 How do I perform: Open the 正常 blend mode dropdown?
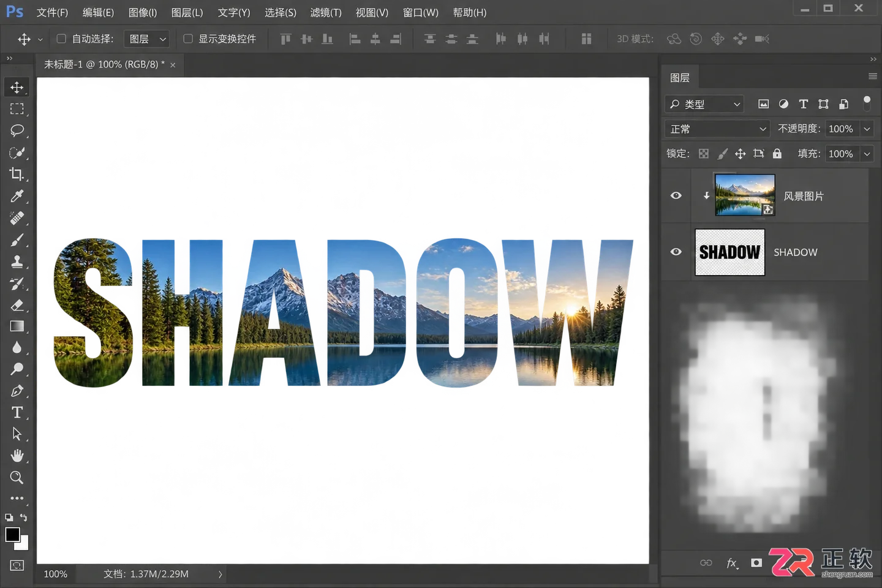(717, 129)
